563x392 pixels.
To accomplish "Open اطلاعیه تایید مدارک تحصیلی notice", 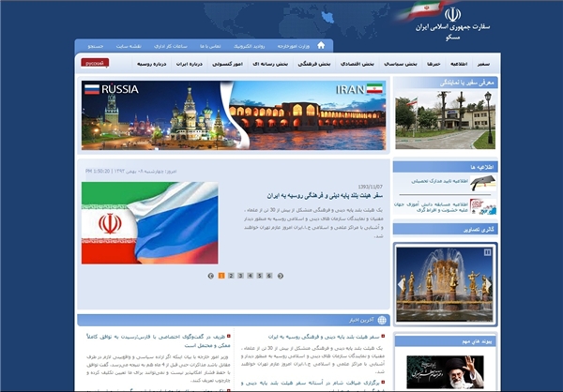I will pos(440,181).
